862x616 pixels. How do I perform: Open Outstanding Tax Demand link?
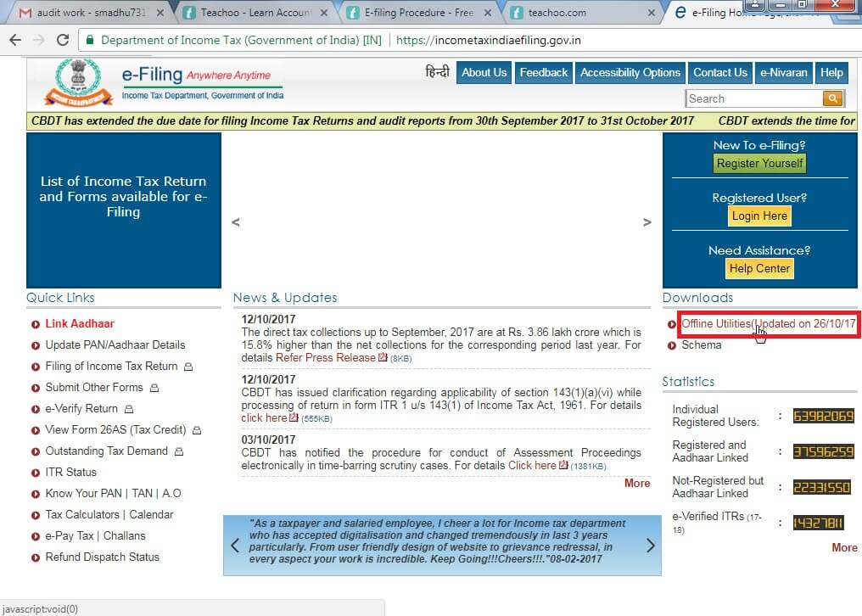click(106, 451)
